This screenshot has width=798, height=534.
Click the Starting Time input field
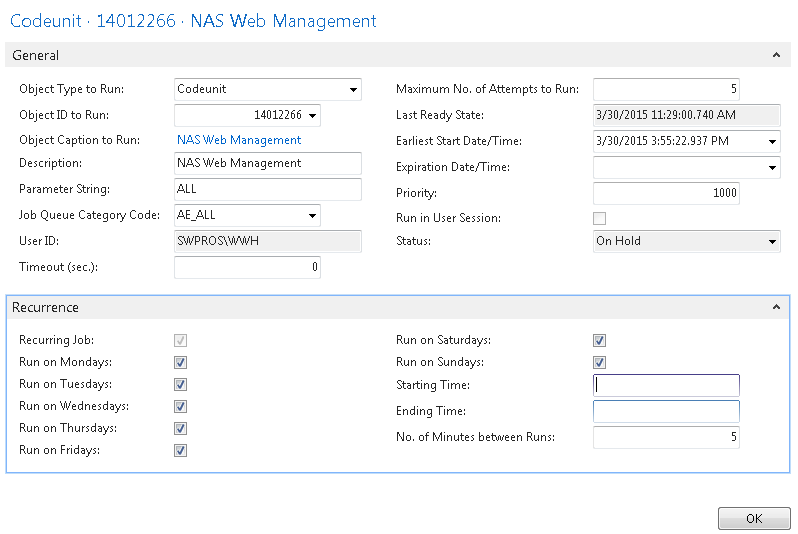[666, 386]
